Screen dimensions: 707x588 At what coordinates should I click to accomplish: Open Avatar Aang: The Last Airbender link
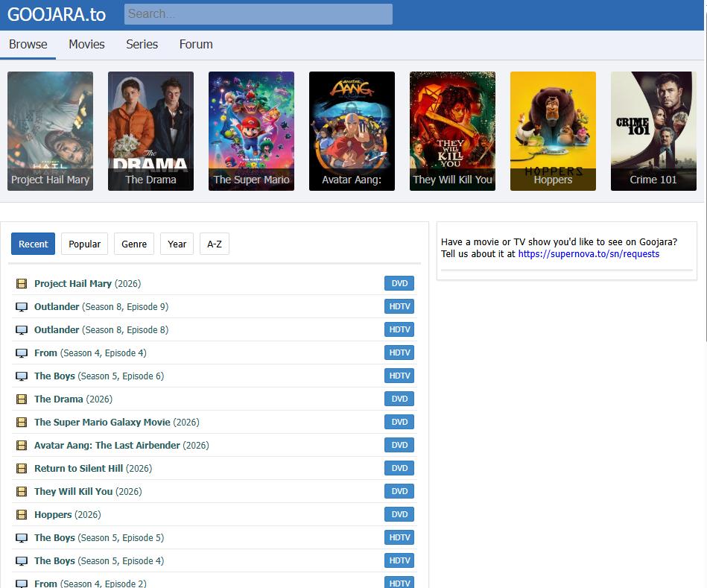click(x=121, y=445)
